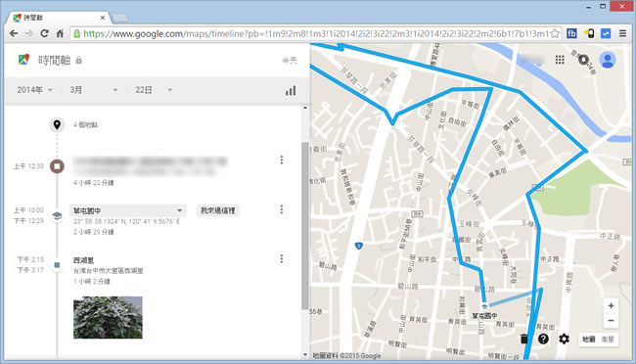Open Google notifications bell
Screen dimensions: 636x364
click(x=584, y=60)
